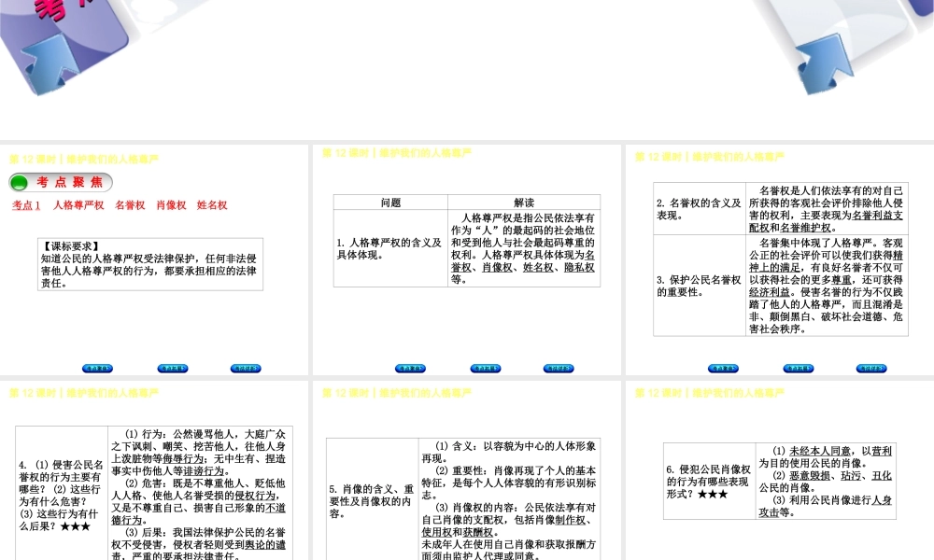Viewport: 934px width, 560px height.
Task: Select cell 4. 侵害公民名誉权的行为
Action: pos(62,494)
